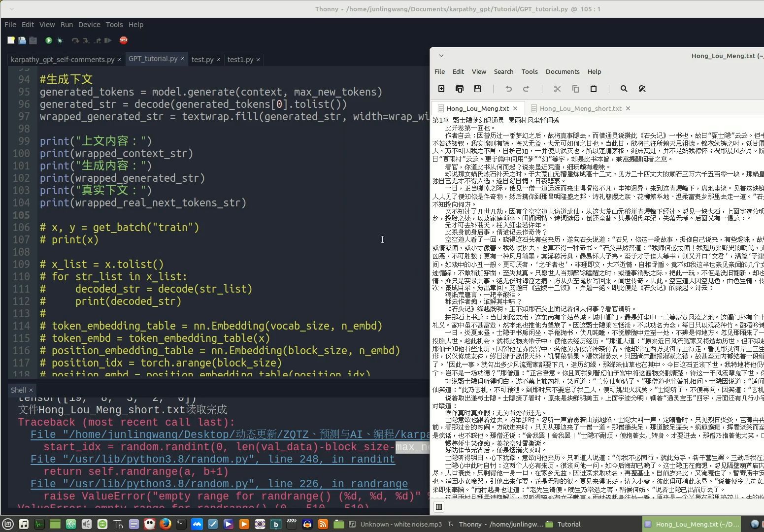Close the GPT_tutorial.py tab

(182, 59)
